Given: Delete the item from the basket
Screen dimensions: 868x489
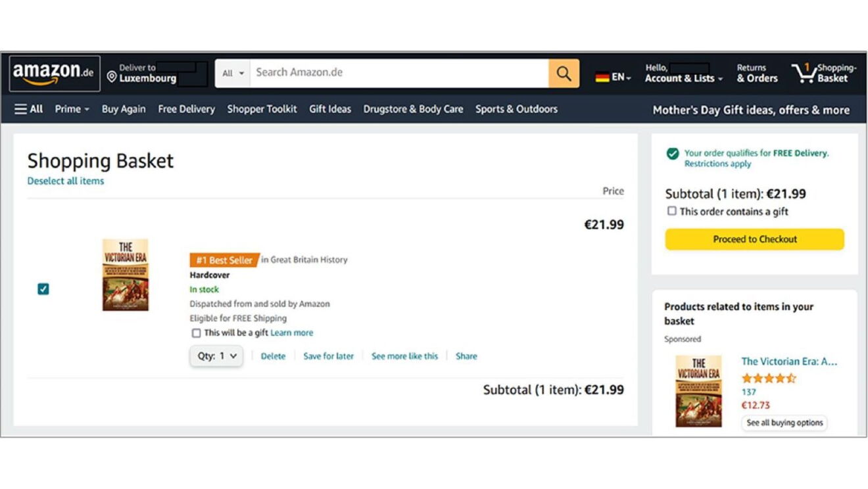Looking at the screenshot, I should coord(273,356).
